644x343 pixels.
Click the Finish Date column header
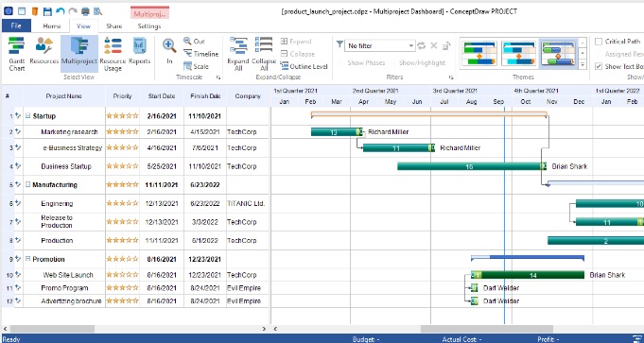pyautogui.click(x=205, y=96)
